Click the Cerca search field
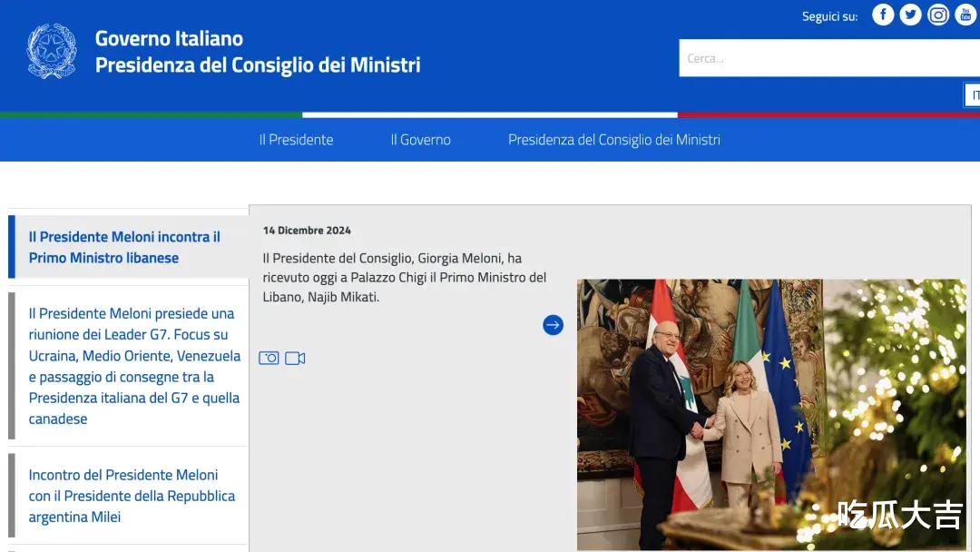 tap(829, 58)
